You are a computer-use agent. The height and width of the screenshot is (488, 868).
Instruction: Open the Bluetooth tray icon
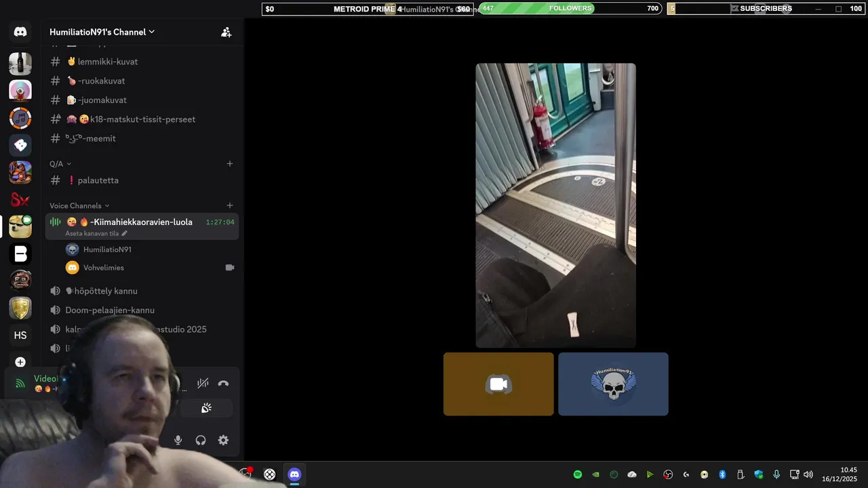(722, 474)
